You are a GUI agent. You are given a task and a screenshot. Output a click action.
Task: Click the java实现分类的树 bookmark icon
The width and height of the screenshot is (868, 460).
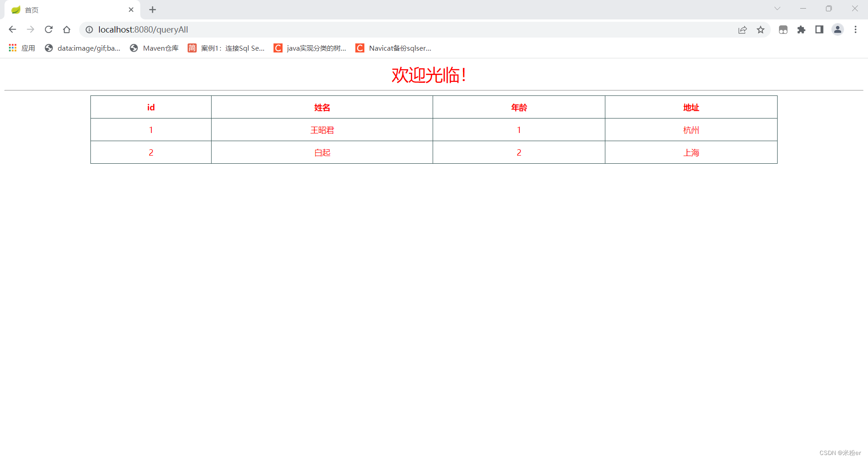[x=278, y=48]
